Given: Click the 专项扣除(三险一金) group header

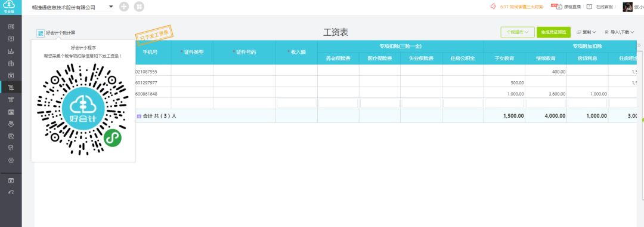Looking at the screenshot, I should point(401,47).
